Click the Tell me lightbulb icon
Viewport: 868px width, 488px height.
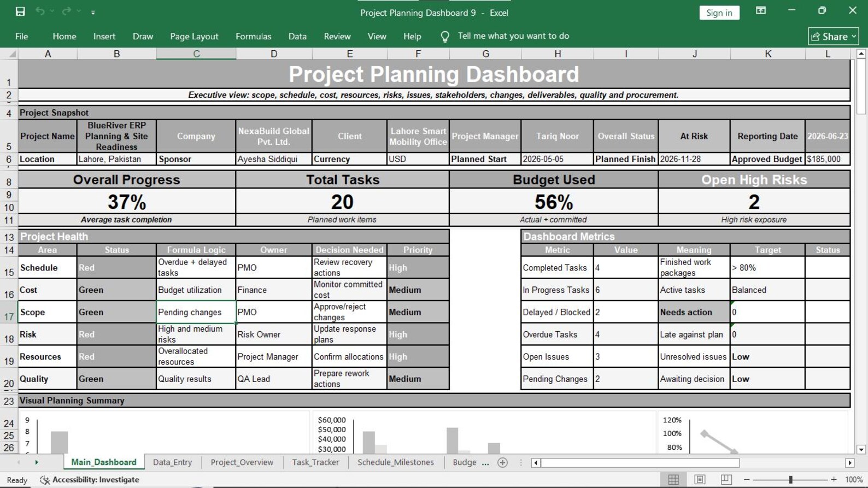point(445,37)
